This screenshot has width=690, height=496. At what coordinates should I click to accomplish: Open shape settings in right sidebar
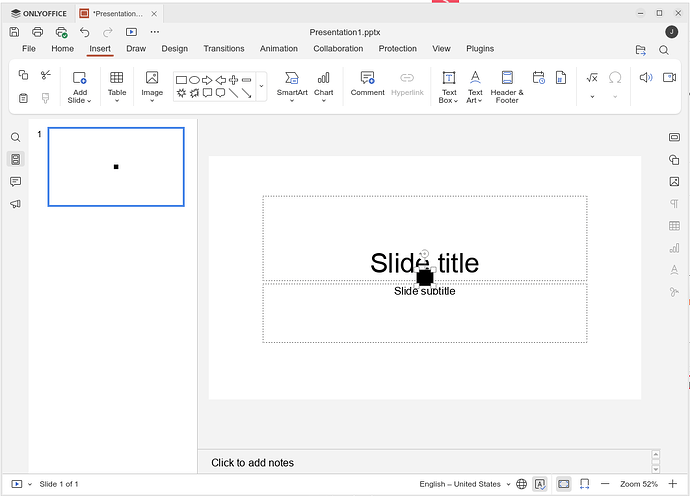[674, 160]
